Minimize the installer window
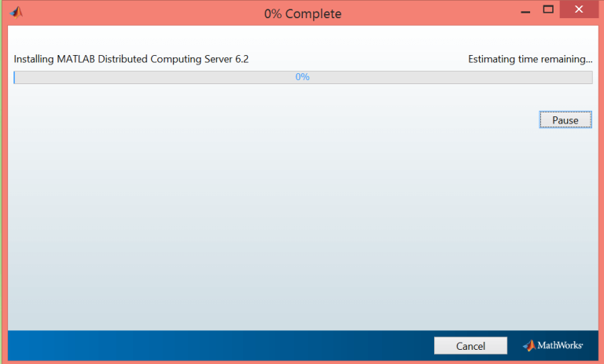The image size is (604, 364). click(x=525, y=12)
